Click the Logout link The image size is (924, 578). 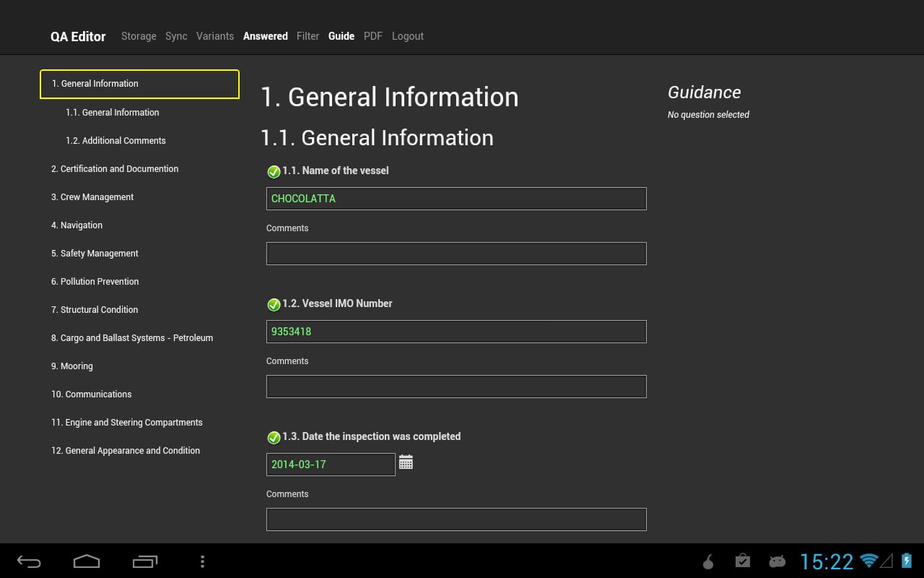point(408,36)
